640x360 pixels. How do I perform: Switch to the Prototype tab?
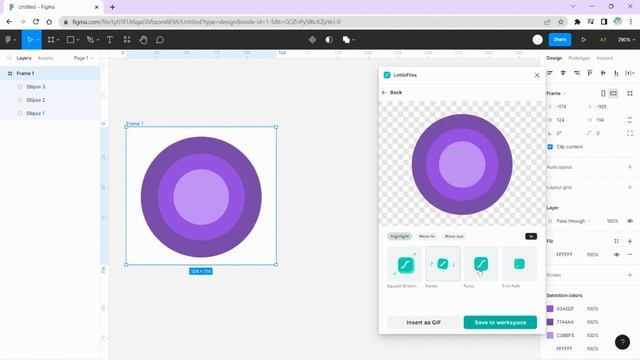[579, 58]
